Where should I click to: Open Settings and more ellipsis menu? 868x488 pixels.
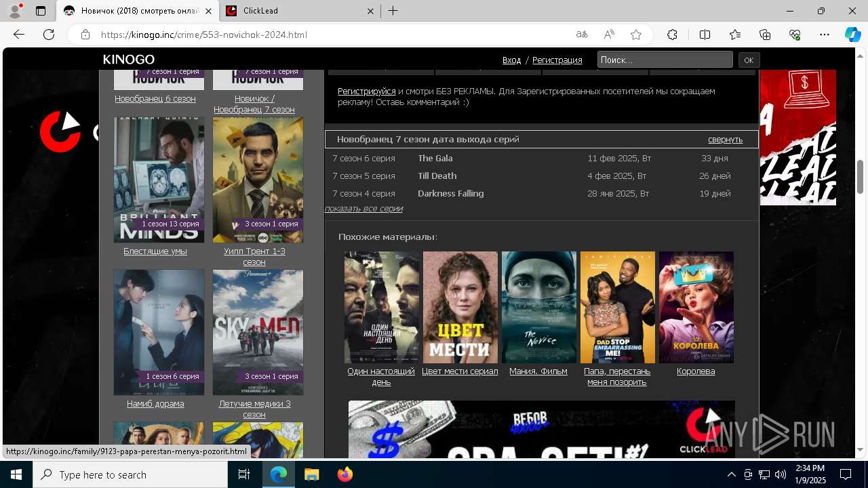coord(825,35)
